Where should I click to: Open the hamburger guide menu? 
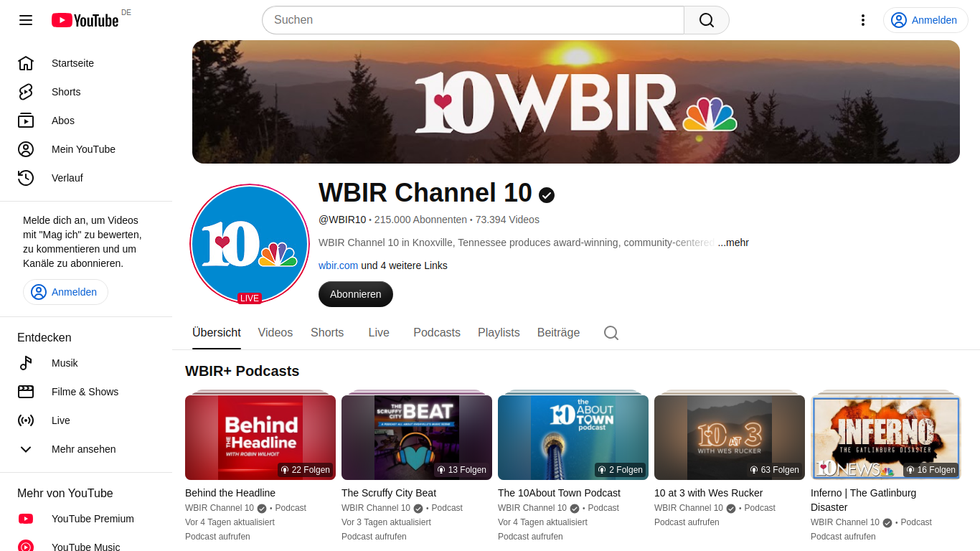click(26, 20)
